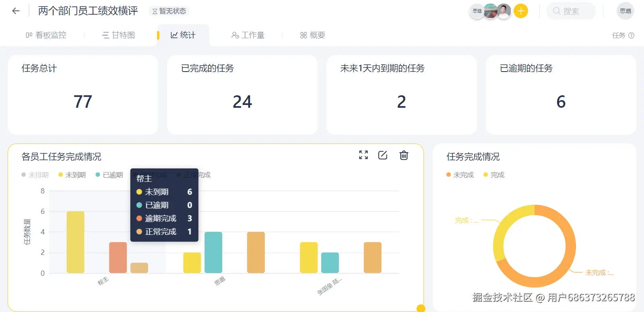Click the 帮主 axis label

103,281
